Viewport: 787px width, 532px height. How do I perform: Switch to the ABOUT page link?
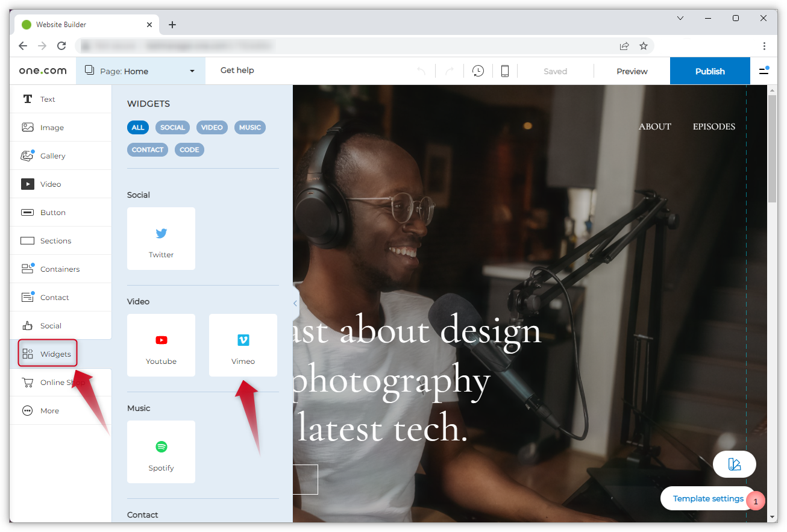(x=654, y=127)
